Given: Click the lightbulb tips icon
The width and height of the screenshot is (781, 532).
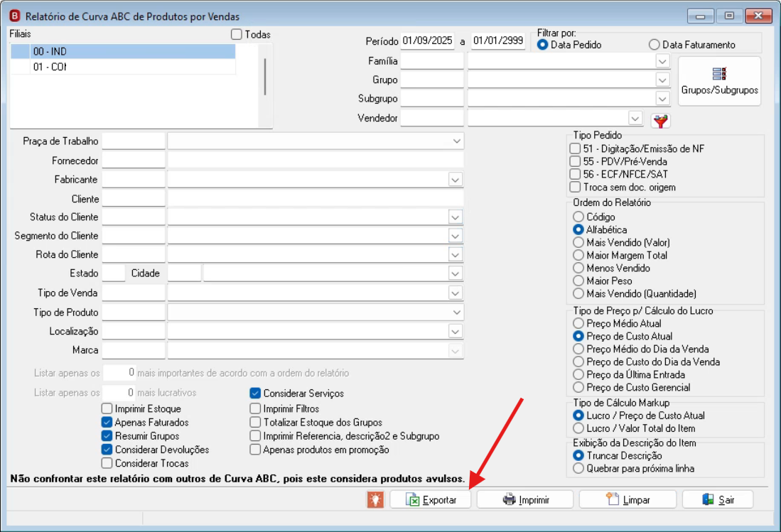Looking at the screenshot, I should [375, 499].
